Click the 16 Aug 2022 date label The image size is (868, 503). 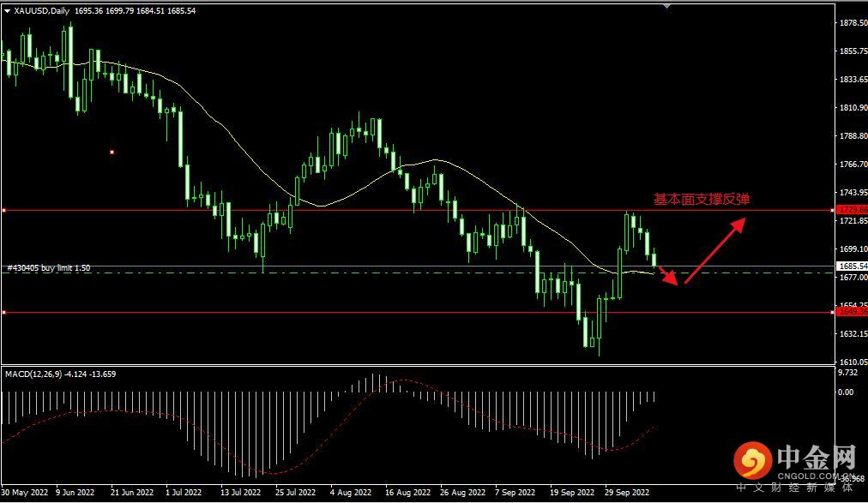407,493
